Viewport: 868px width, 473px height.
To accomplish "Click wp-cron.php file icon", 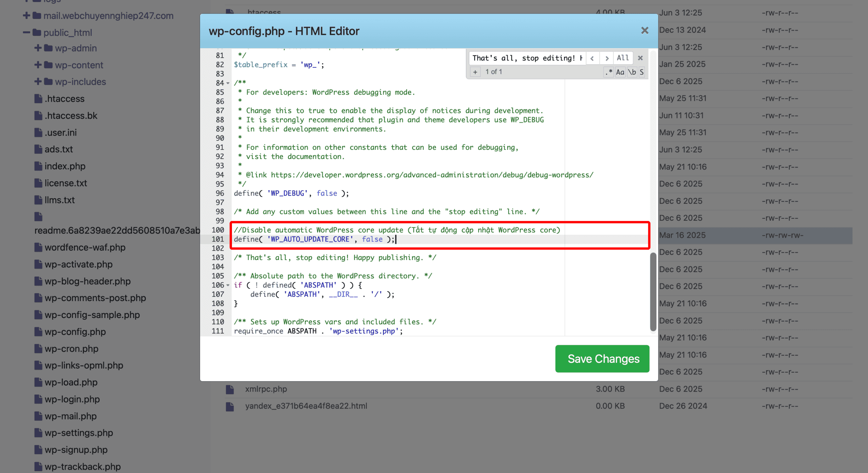I will click(x=38, y=349).
